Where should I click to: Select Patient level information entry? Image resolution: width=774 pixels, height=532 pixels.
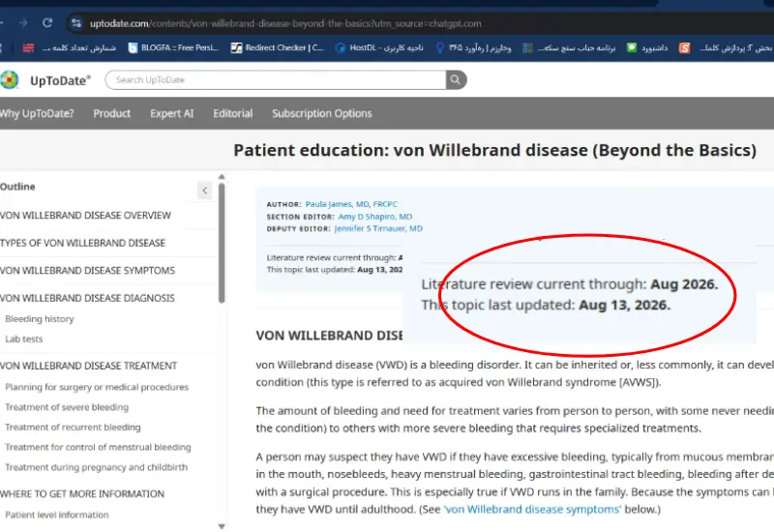[x=57, y=515]
